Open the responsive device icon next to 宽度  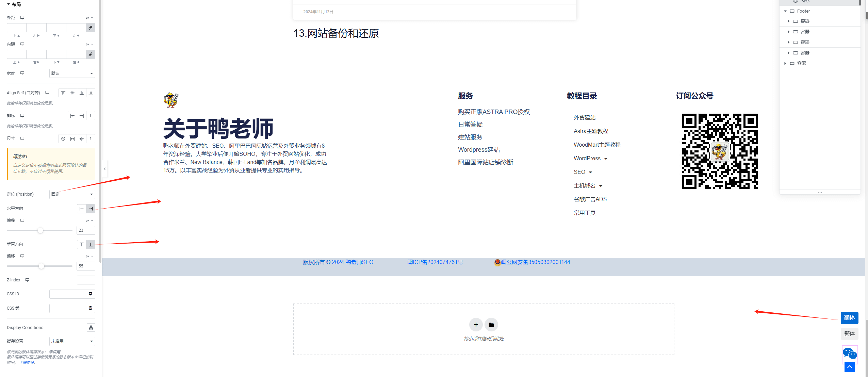pyautogui.click(x=22, y=73)
